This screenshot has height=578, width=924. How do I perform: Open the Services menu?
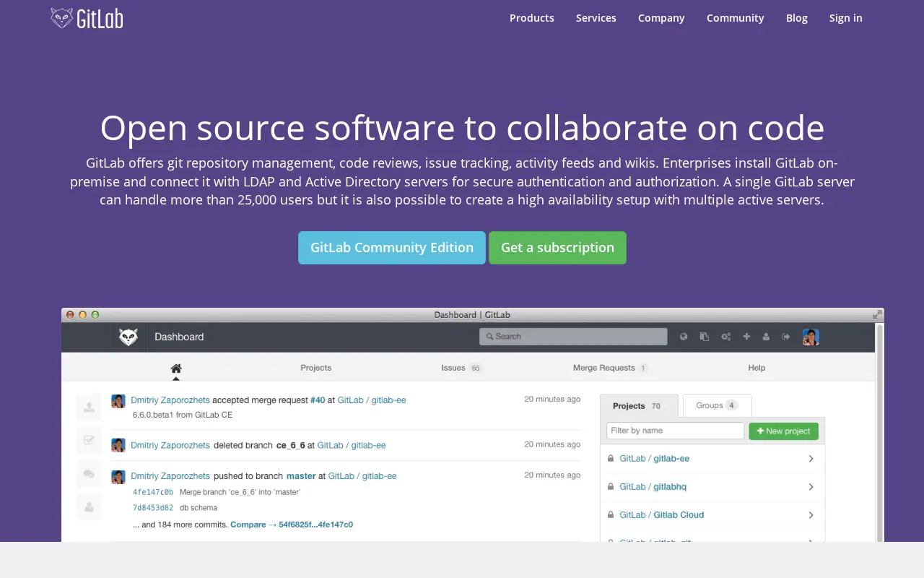(596, 18)
